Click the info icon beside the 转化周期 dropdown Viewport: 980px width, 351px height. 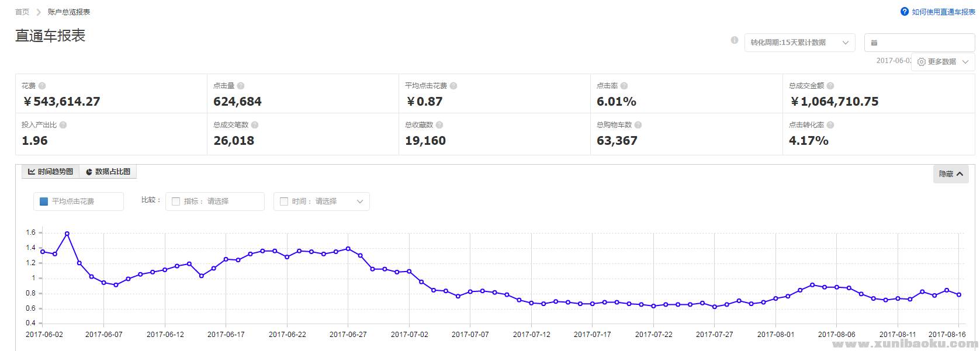coord(735,40)
